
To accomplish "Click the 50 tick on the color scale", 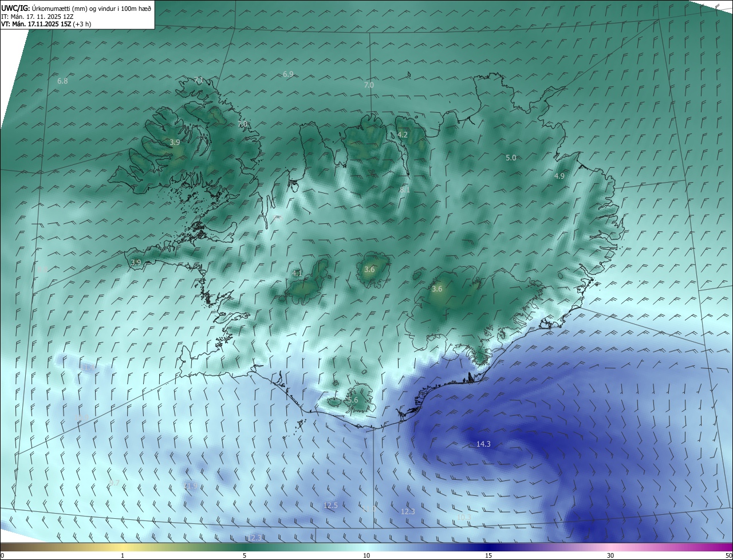I will point(728,556).
